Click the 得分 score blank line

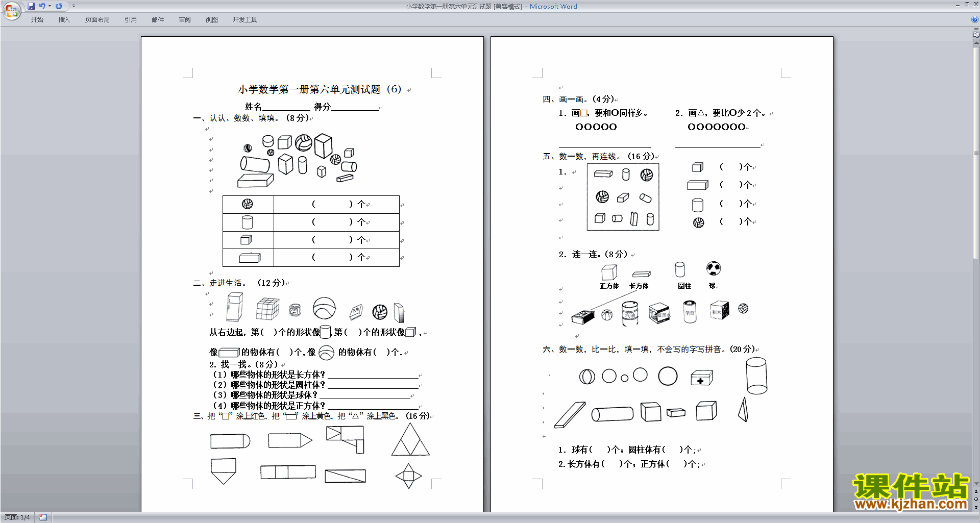(x=355, y=107)
